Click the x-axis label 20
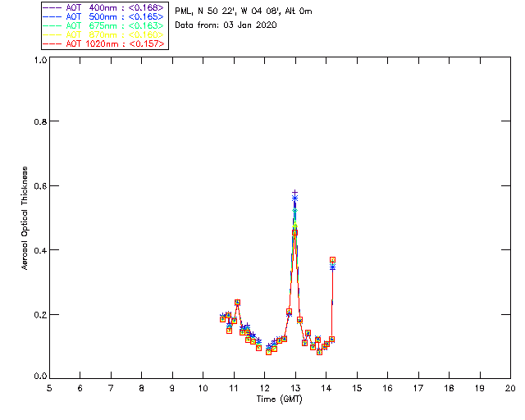 tap(510, 388)
